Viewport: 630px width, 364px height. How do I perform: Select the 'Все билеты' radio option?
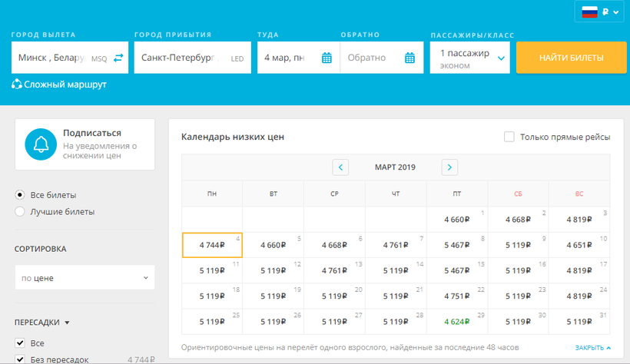[x=20, y=195]
